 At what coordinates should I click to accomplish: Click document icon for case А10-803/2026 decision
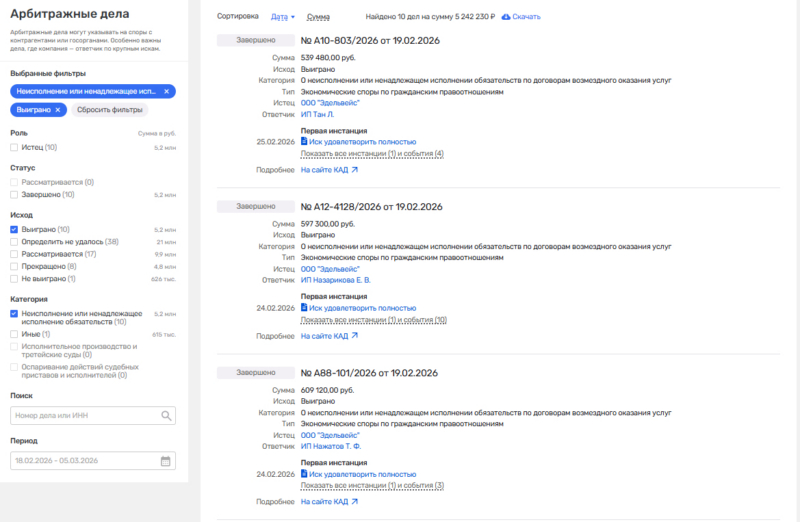(x=305, y=142)
